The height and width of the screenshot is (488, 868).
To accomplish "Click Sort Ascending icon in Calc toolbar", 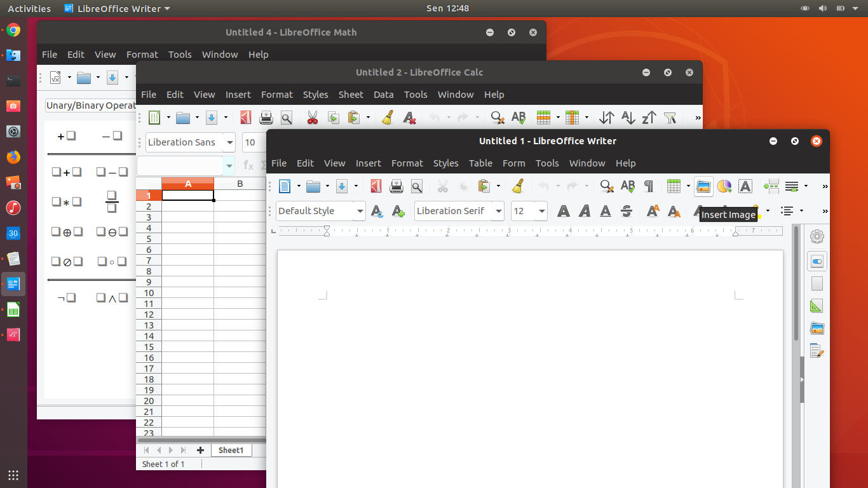I will (628, 118).
